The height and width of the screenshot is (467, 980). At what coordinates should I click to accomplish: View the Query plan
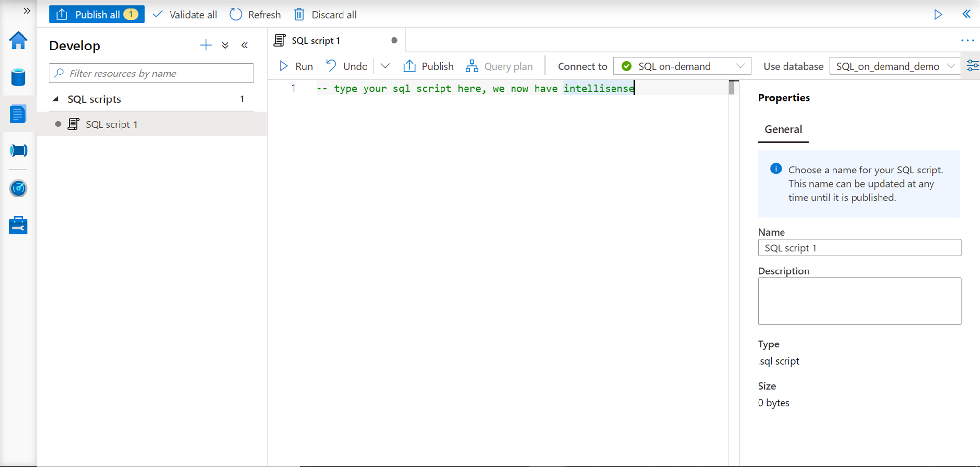tap(499, 66)
